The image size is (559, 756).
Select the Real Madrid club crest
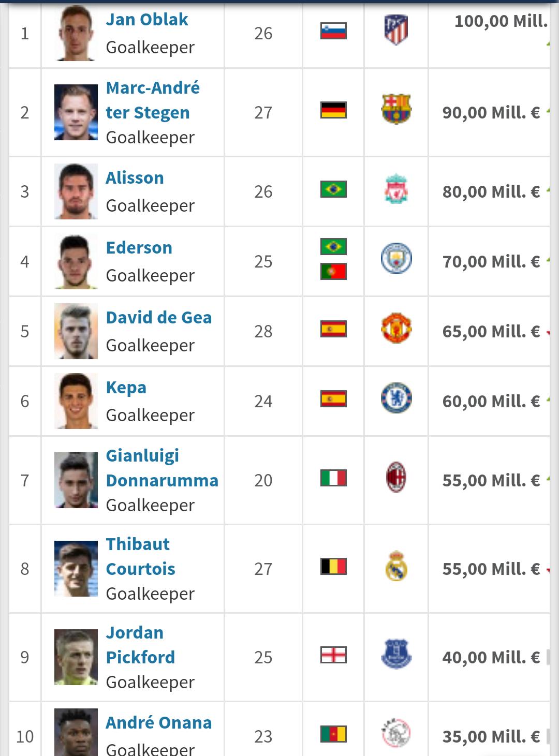pos(396,566)
